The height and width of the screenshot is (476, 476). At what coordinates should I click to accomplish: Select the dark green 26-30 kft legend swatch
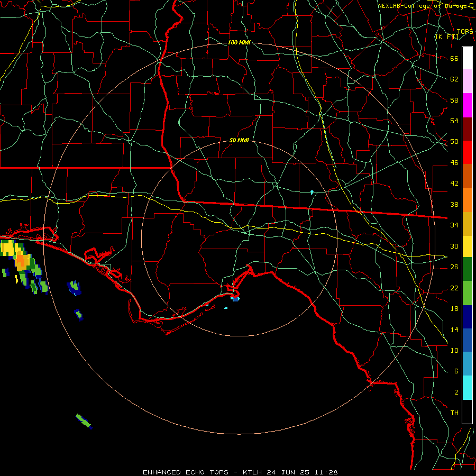(467, 269)
